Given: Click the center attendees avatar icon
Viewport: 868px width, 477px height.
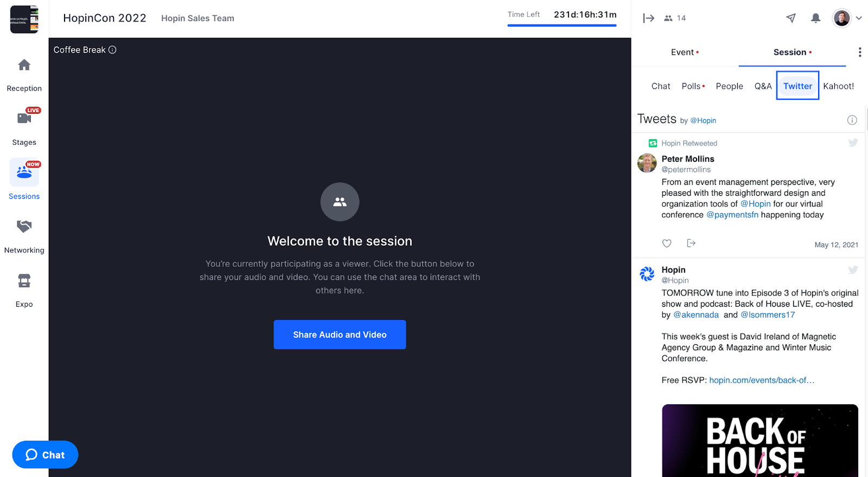Looking at the screenshot, I should [x=340, y=202].
